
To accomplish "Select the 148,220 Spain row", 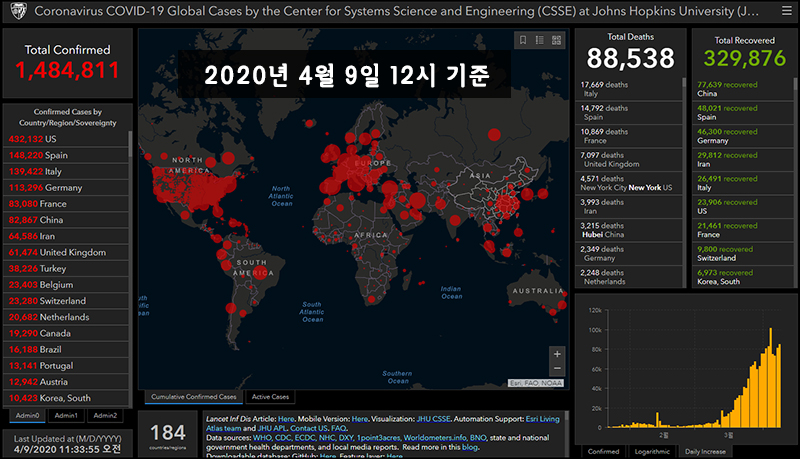I will pyautogui.click(x=66, y=155).
